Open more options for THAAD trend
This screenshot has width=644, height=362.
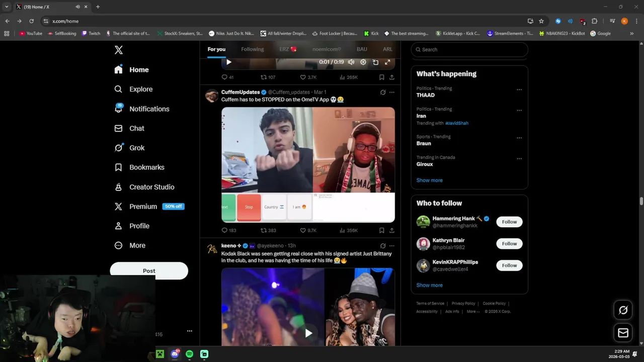[519, 89]
